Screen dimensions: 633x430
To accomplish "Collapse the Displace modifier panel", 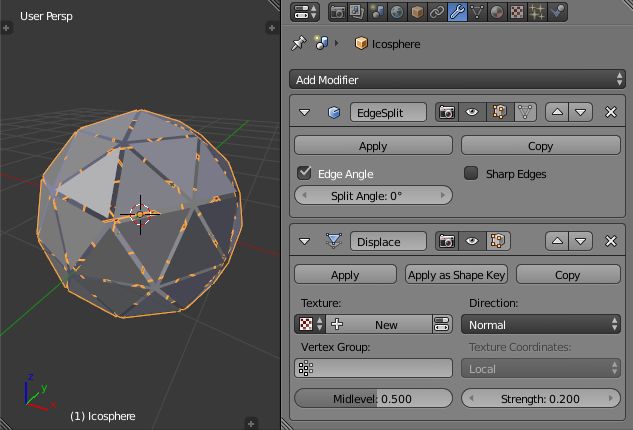I will [x=304, y=241].
